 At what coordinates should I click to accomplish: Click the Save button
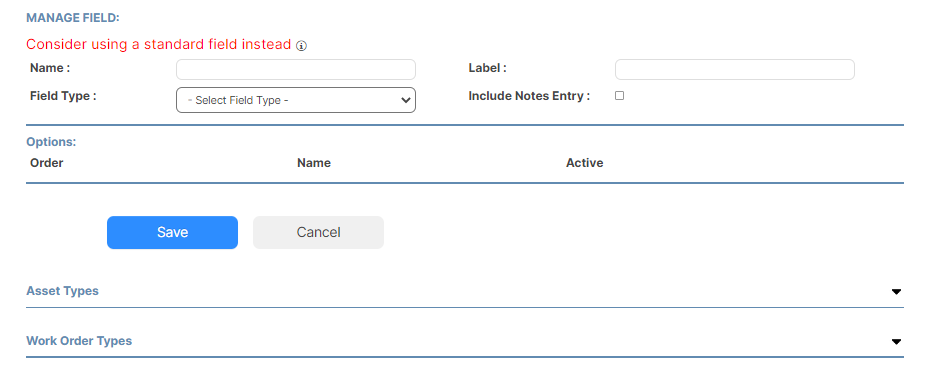click(173, 232)
